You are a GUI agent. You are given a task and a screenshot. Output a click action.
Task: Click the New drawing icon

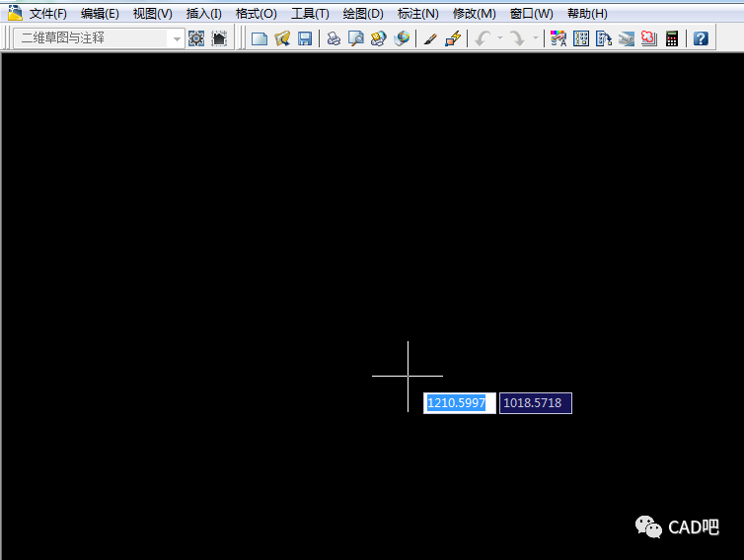(260, 38)
